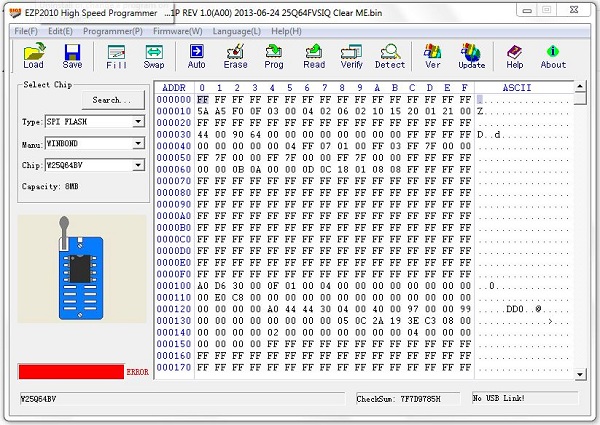Open the Type SPI FLASH dropdown
This screenshot has width=600, height=425.
pyautogui.click(x=138, y=122)
